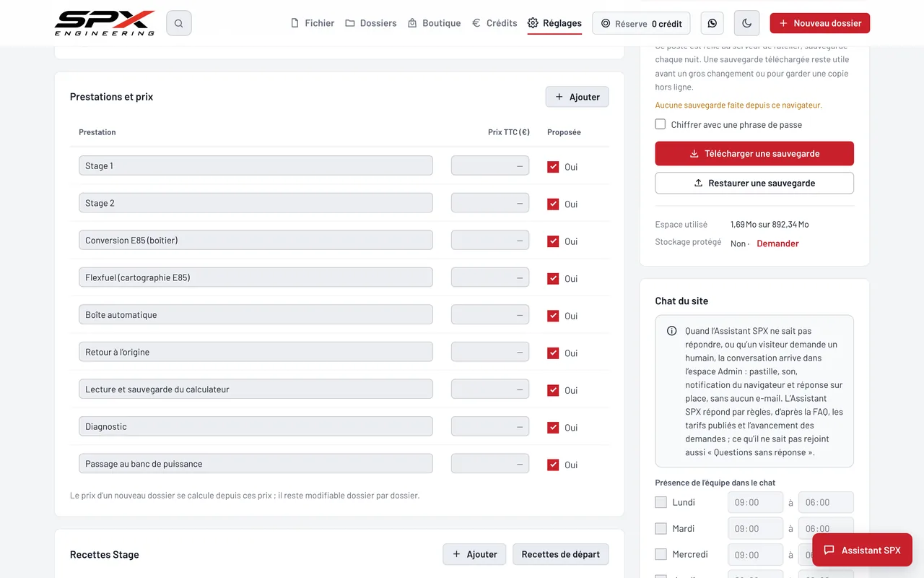The width and height of the screenshot is (924, 578).
Task: Check the Lundi presence checkbox
Action: [x=661, y=502]
